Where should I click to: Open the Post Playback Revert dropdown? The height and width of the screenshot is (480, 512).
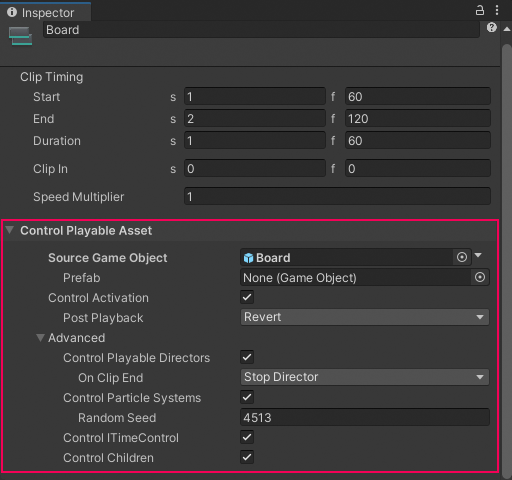(365, 317)
